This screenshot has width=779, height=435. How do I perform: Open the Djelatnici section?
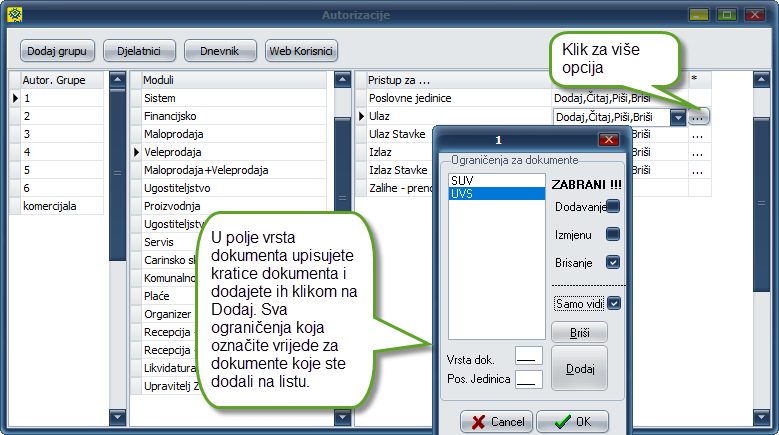[x=148, y=50]
